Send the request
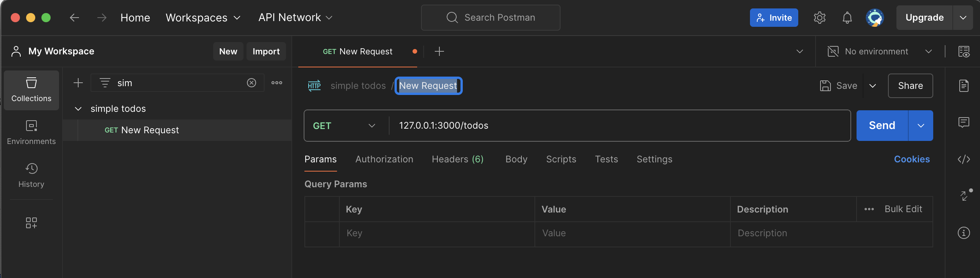980x278 pixels. (x=882, y=126)
